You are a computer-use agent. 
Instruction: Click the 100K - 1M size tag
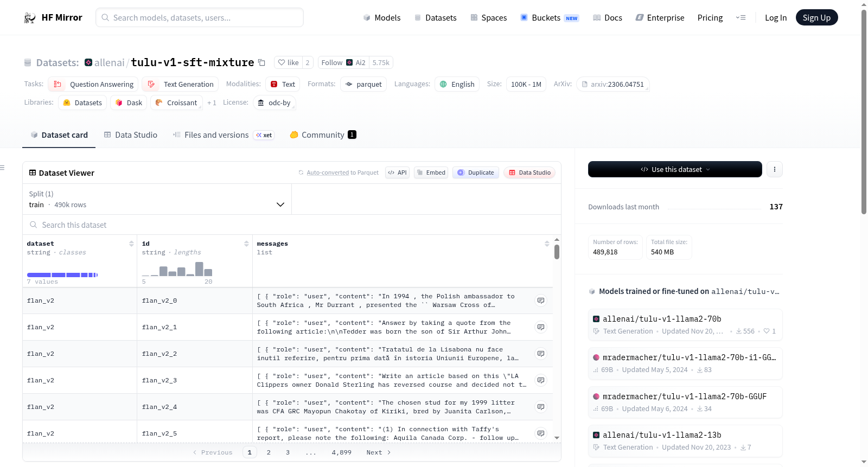click(526, 84)
